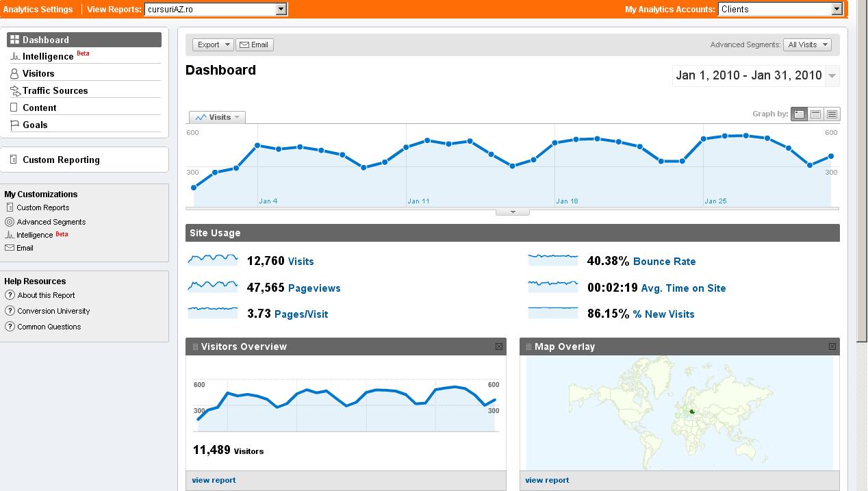Switch graph to month view icon

point(832,114)
